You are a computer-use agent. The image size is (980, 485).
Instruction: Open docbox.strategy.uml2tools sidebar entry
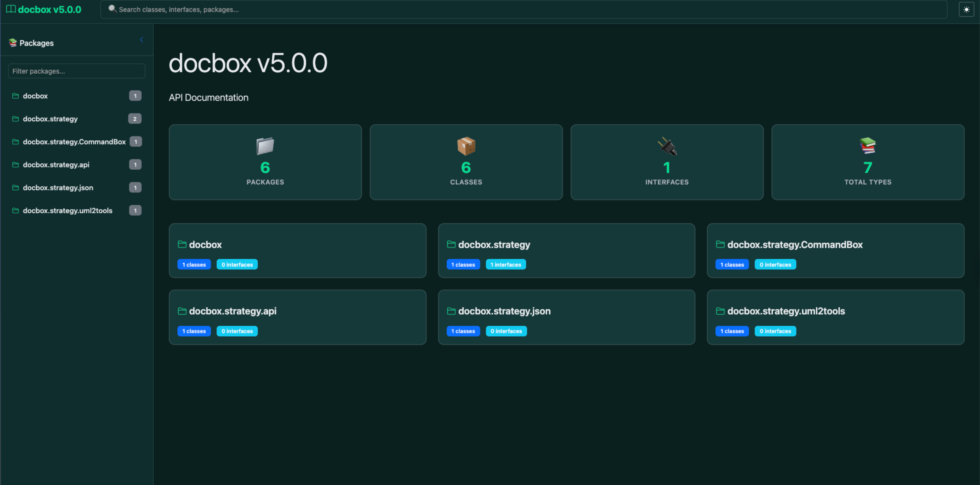coord(67,210)
